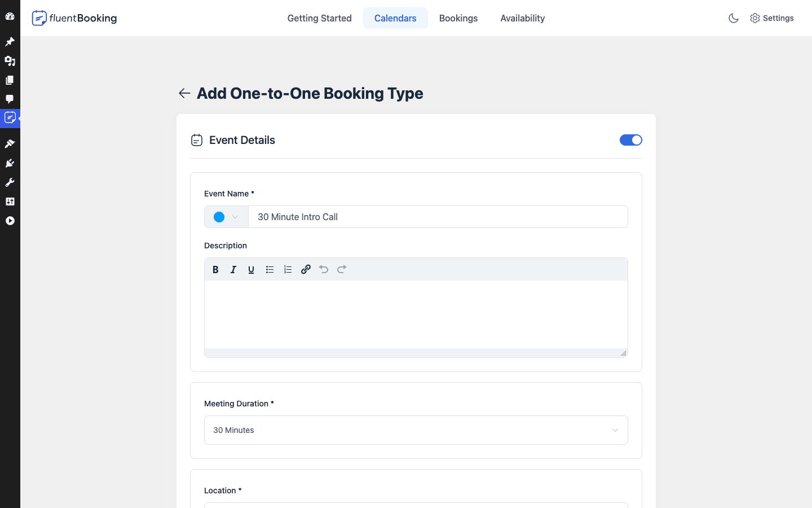Screen dimensions: 812x508
Task: Switch to the Availability tab
Action: click(523, 18)
